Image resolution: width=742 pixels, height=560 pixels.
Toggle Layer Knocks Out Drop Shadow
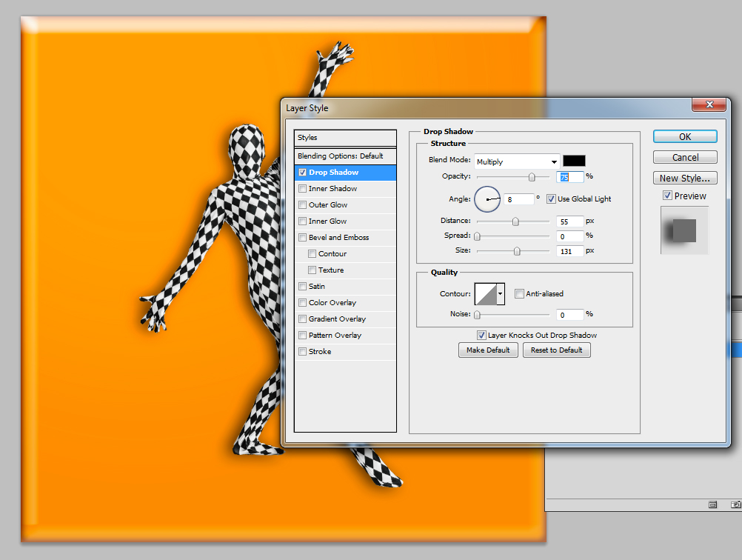[481, 336]
